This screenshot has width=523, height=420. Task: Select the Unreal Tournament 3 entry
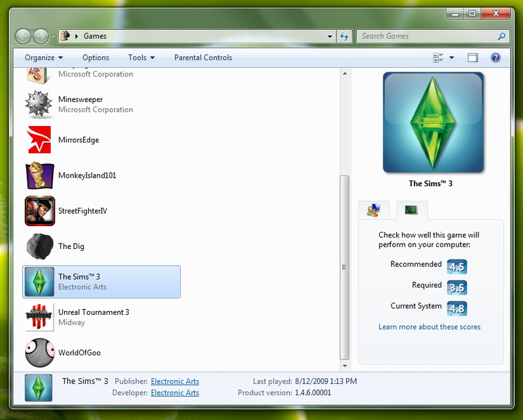pos(101,317)
